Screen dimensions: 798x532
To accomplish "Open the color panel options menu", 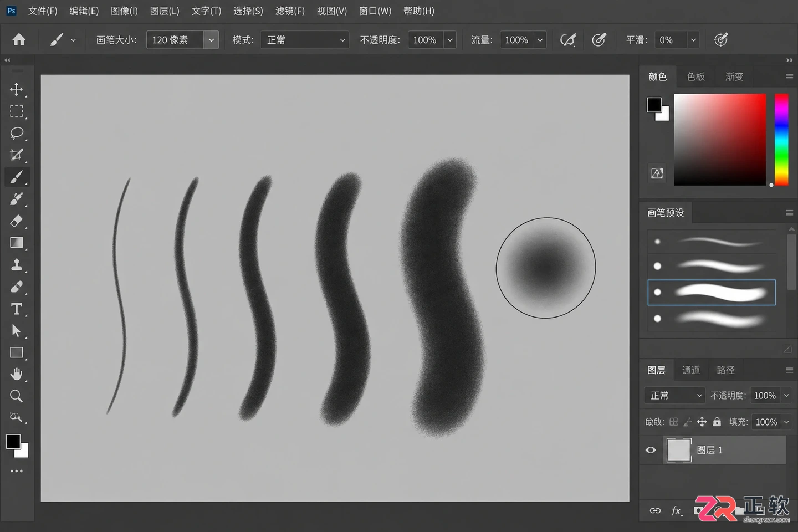I will 789,76.
